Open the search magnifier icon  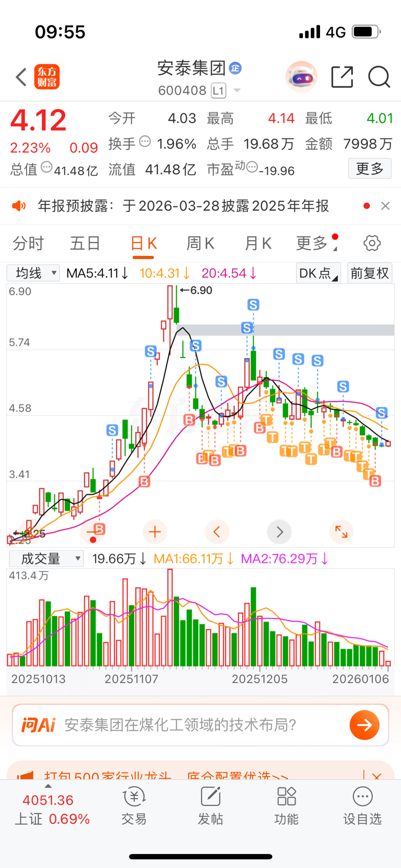(379, 77)
